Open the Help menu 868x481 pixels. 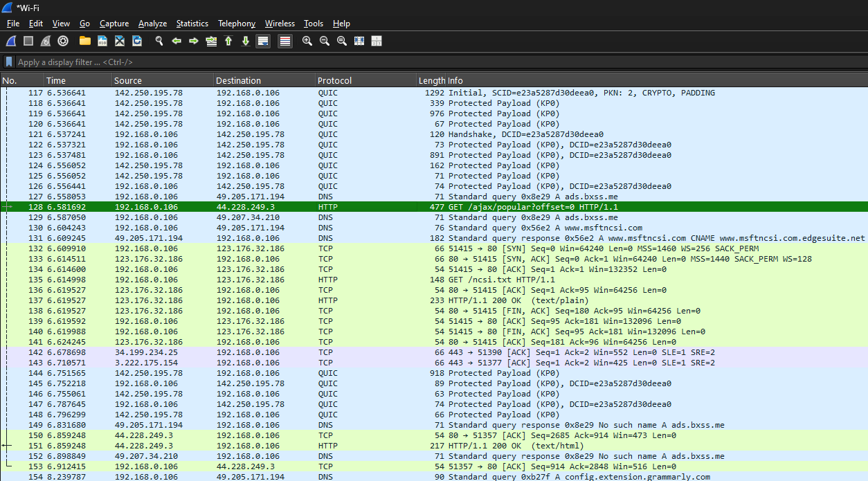pos(342,24)
